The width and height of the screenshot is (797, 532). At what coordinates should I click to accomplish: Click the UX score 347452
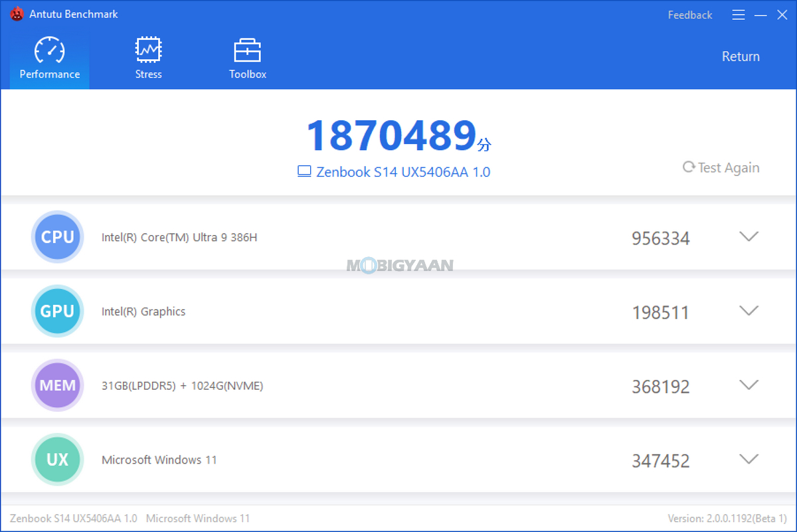[x=661, y=461]
